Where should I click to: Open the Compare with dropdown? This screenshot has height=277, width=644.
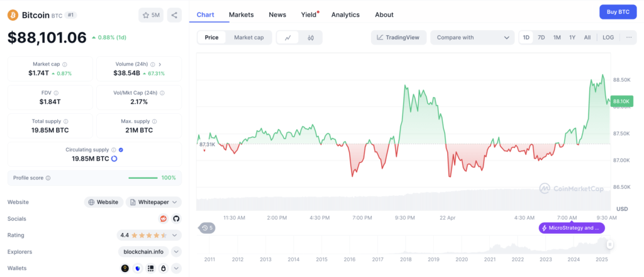[x=472, y=37]
